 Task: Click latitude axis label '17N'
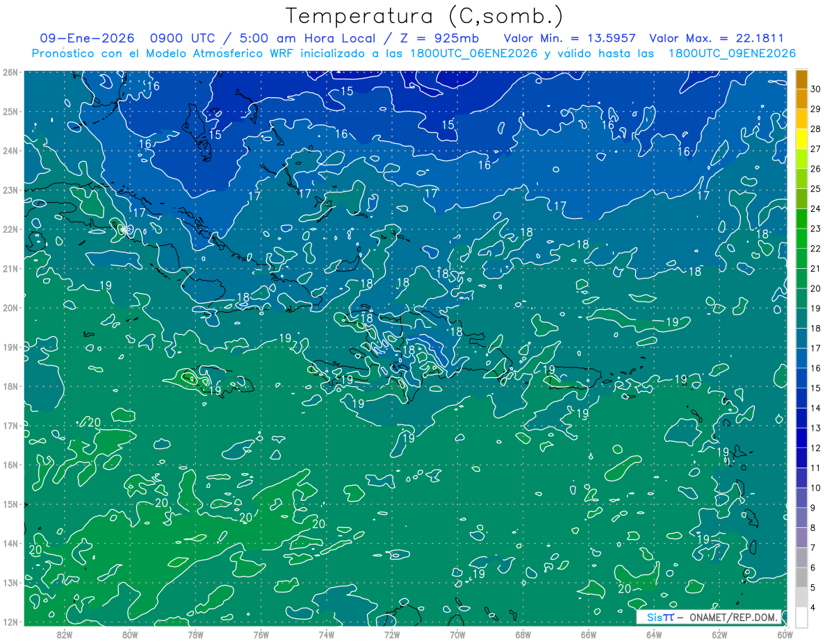click(x=11, y=425)
